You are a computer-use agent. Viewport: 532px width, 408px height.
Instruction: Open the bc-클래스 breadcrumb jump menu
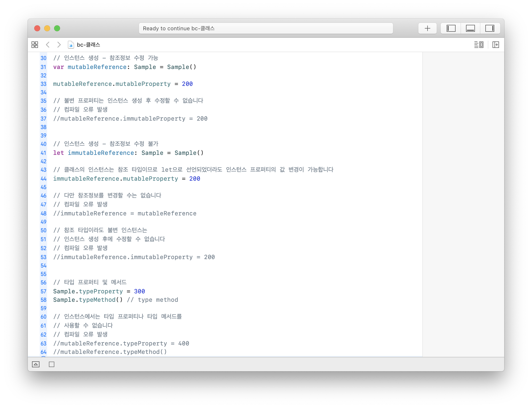[88, 45]
